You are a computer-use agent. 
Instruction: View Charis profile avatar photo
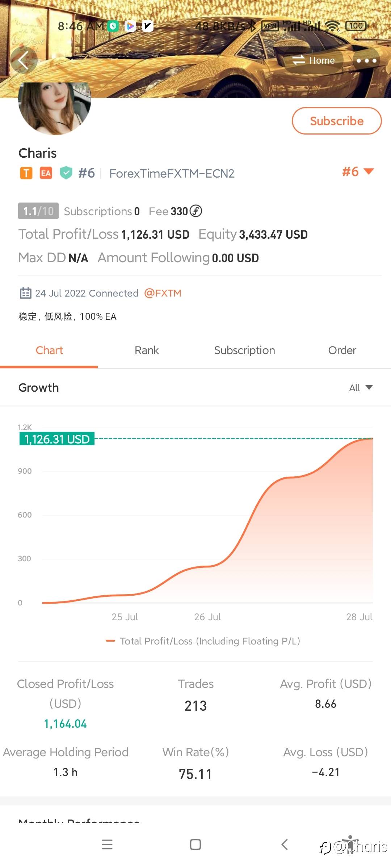[54, 108]
